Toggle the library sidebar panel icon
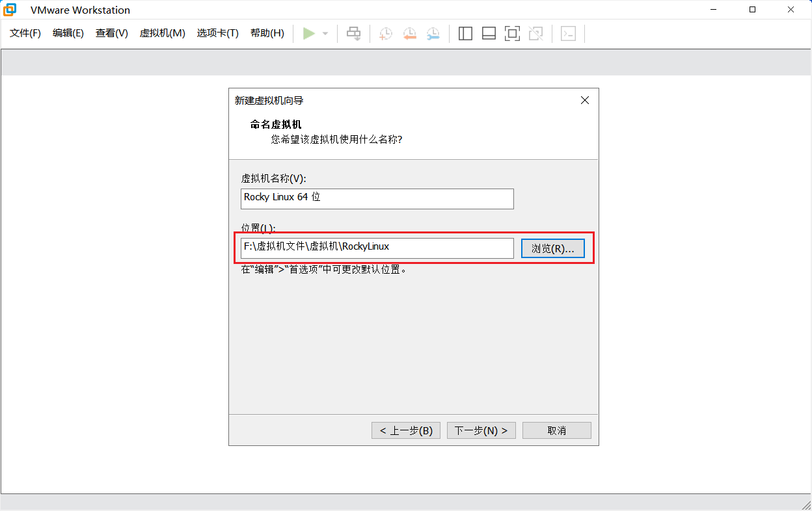Viewport: 812px width, 511px height. click(x=465, y=34)
